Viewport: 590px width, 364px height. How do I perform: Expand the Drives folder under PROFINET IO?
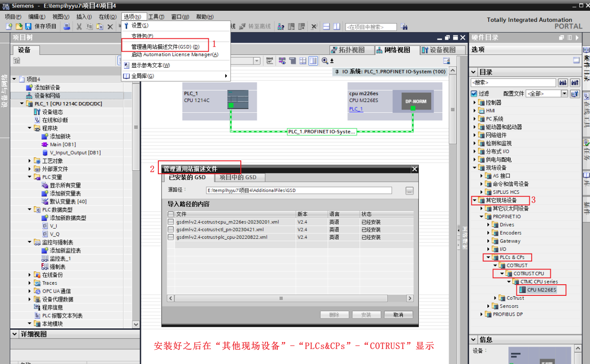[x=488, y=225]
